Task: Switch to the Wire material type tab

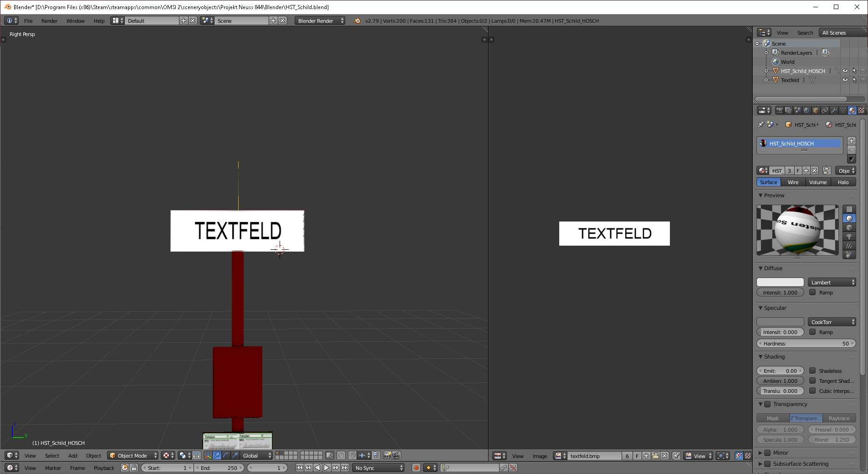Action: click(x=793, y=182)
